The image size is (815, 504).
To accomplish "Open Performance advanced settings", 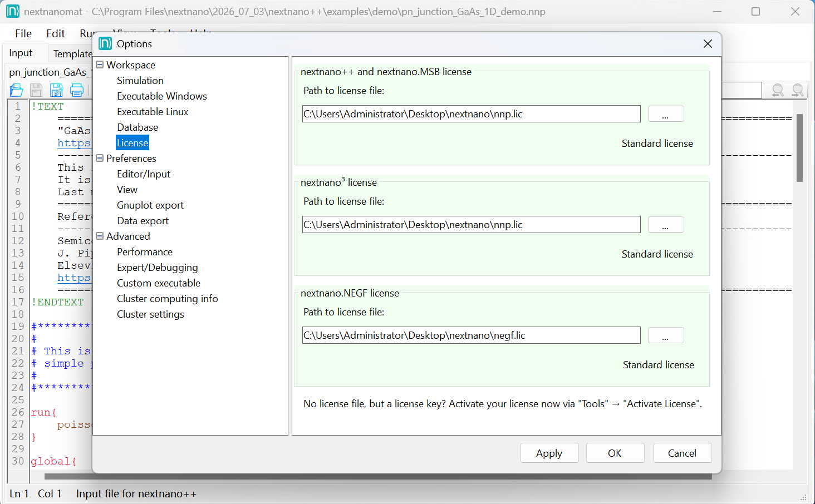I will 145,252.
